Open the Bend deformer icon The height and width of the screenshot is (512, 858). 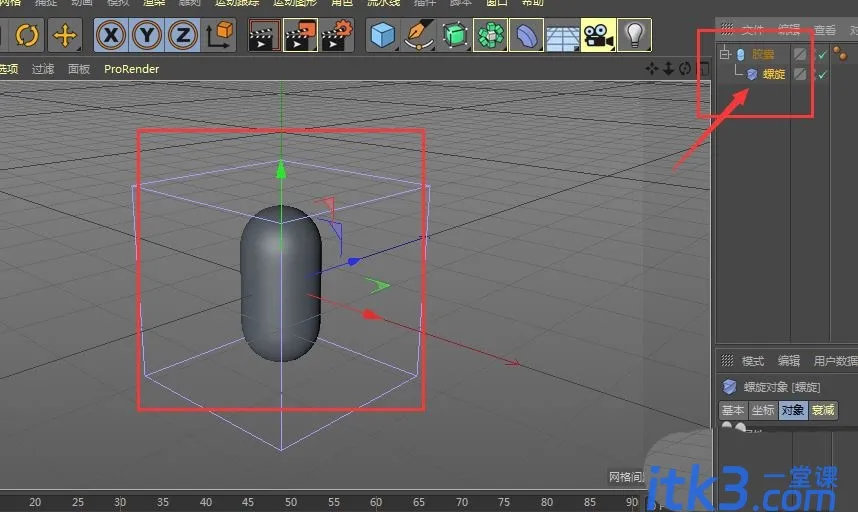click(x=526, y=36)
